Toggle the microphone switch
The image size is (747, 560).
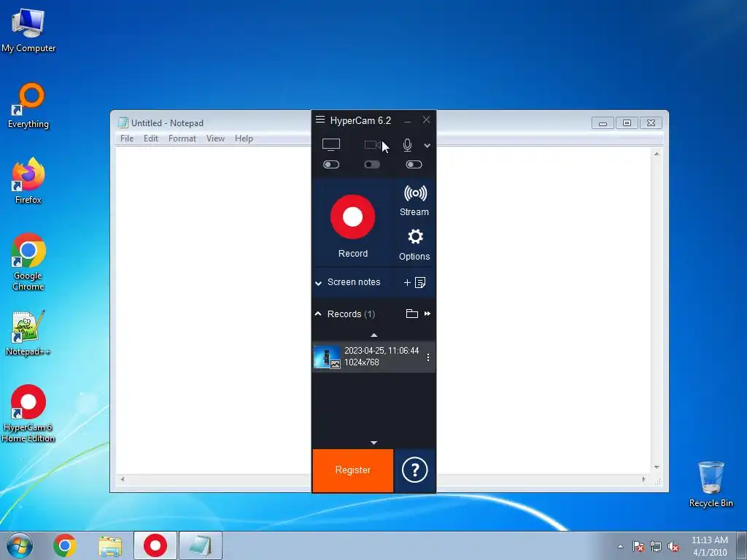click(x=414, y=164)
